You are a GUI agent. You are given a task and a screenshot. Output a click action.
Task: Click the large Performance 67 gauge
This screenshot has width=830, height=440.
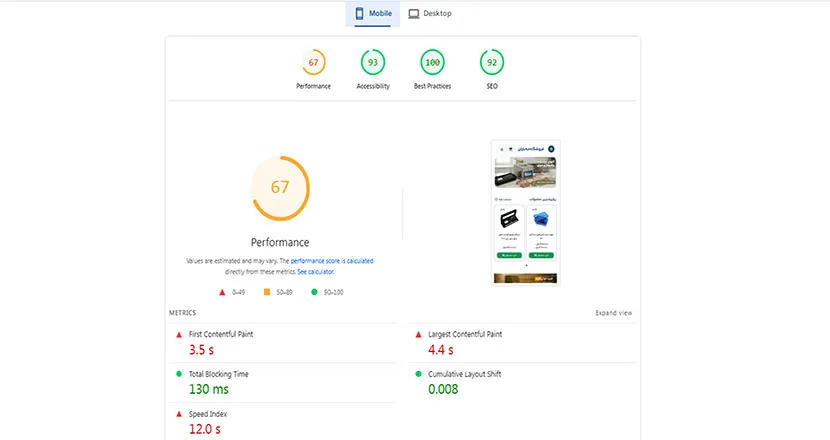[280, 188]
